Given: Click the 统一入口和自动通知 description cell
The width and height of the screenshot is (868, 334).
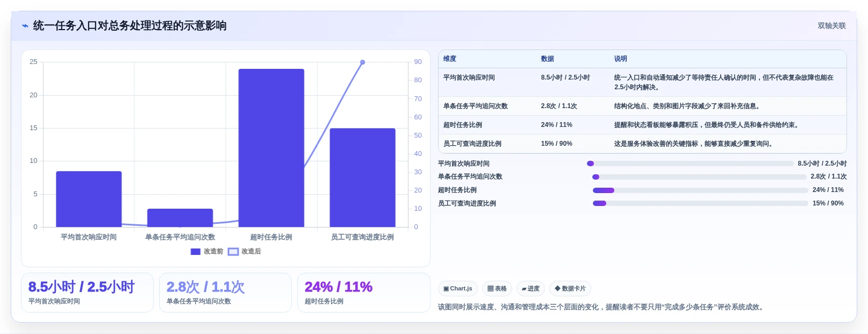Looking at the screenshot, I should coord(724,82).
